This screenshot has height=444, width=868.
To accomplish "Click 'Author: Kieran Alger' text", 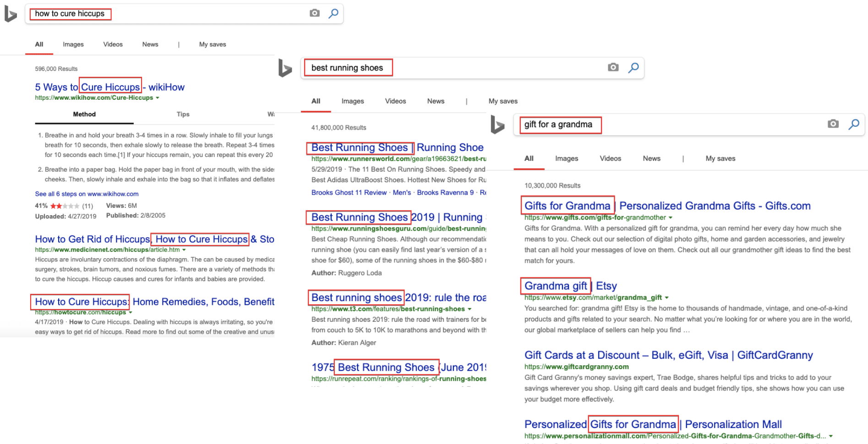I will tap(344, 342).
